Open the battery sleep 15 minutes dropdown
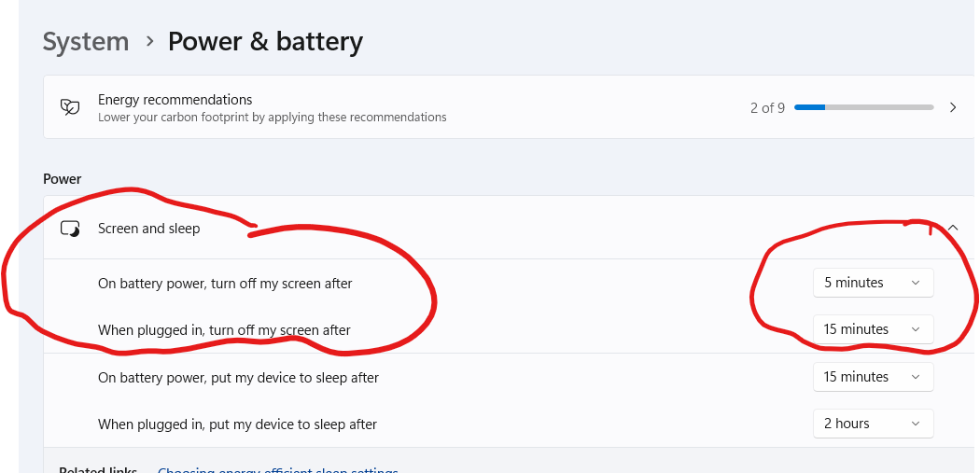Screen dimensions: 980x473 (873, 377)
